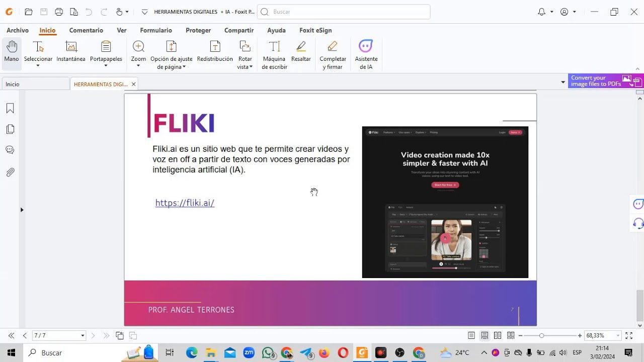
Task: Click Convert your image files to PDFs banner
Action: point(606,81)
